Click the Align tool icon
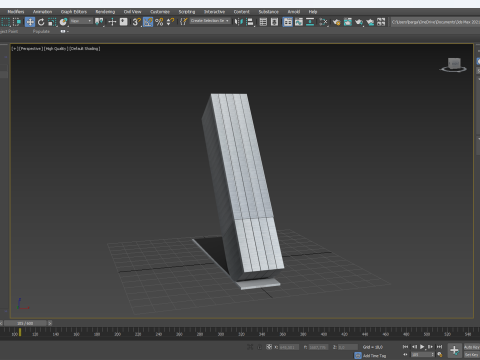This screenshot has width=480, height=360. 250,22
